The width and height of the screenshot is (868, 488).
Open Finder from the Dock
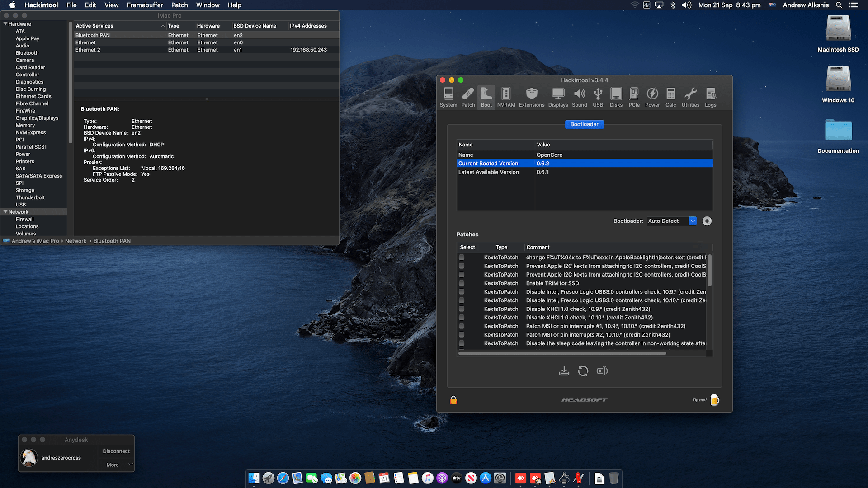click(254, 478)
